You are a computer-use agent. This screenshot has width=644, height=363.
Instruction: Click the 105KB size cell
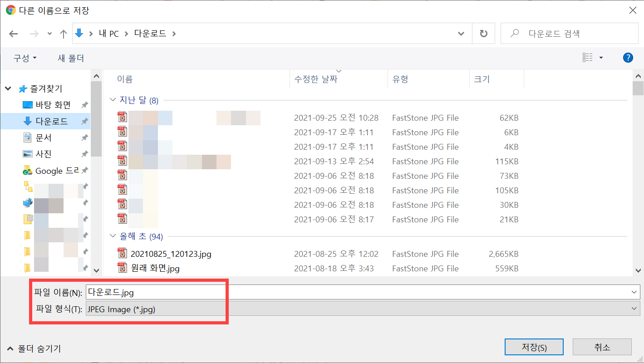[x=507, y=191]
